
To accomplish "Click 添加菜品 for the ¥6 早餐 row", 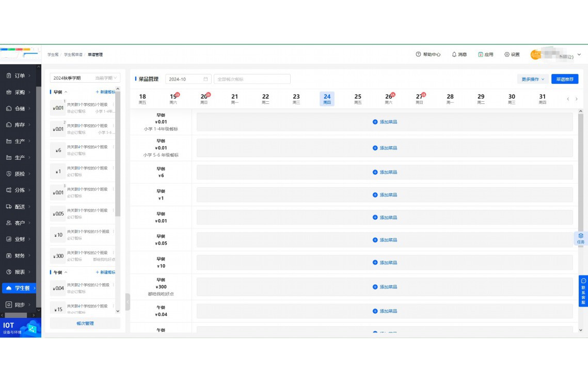I will pos(385,172).
